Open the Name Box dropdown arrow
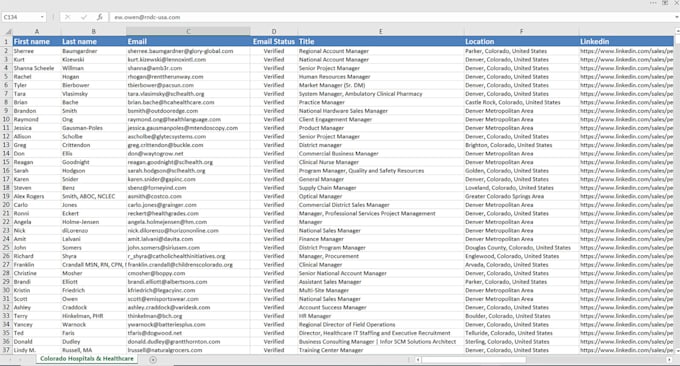 (x=42, y=17)
